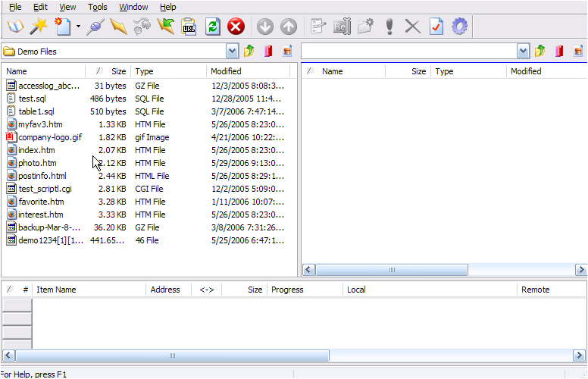
Task: Click the Edit file notepad icon
Action: tap(318, 27)
